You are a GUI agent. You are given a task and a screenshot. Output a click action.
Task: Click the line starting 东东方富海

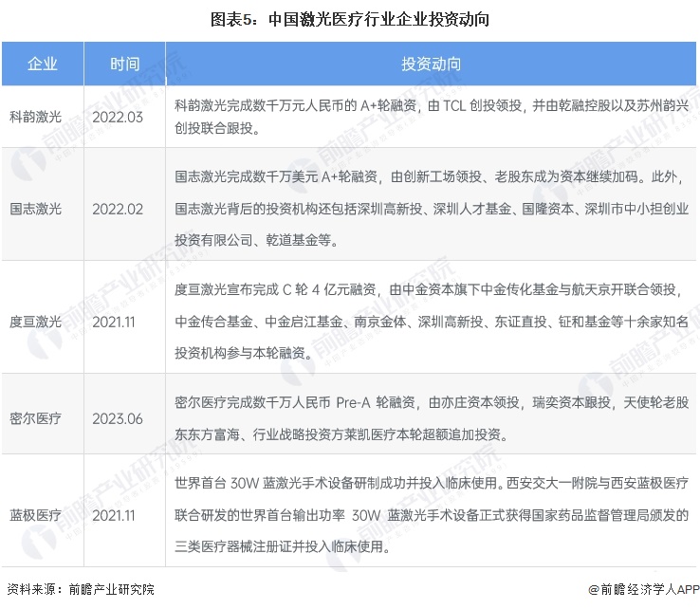pos(341,434)
